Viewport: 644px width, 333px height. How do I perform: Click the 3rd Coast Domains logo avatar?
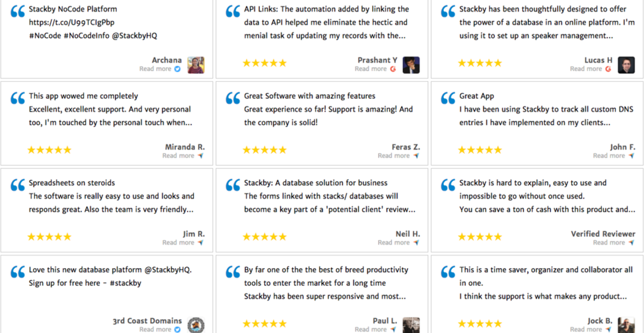click(196, 325)
